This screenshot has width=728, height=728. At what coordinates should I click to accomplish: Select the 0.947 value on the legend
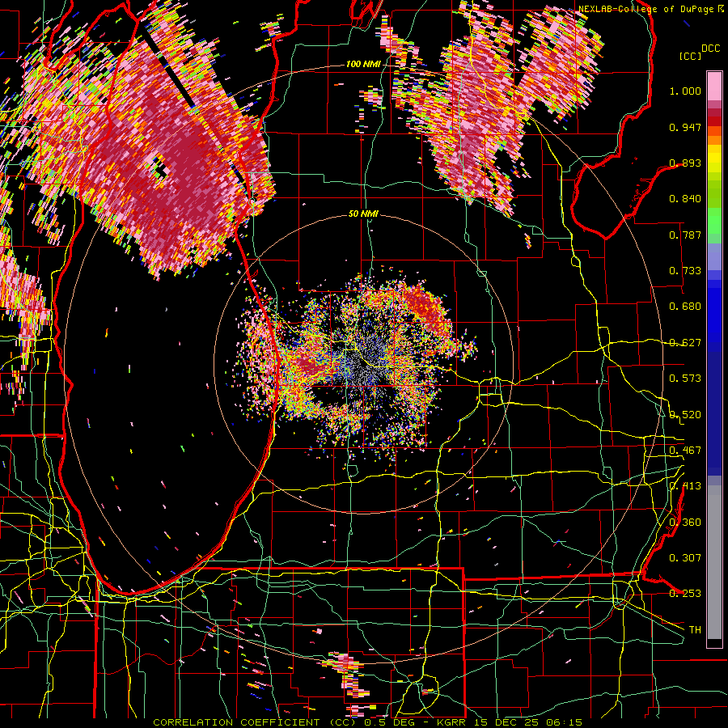[x=685, y=127]
